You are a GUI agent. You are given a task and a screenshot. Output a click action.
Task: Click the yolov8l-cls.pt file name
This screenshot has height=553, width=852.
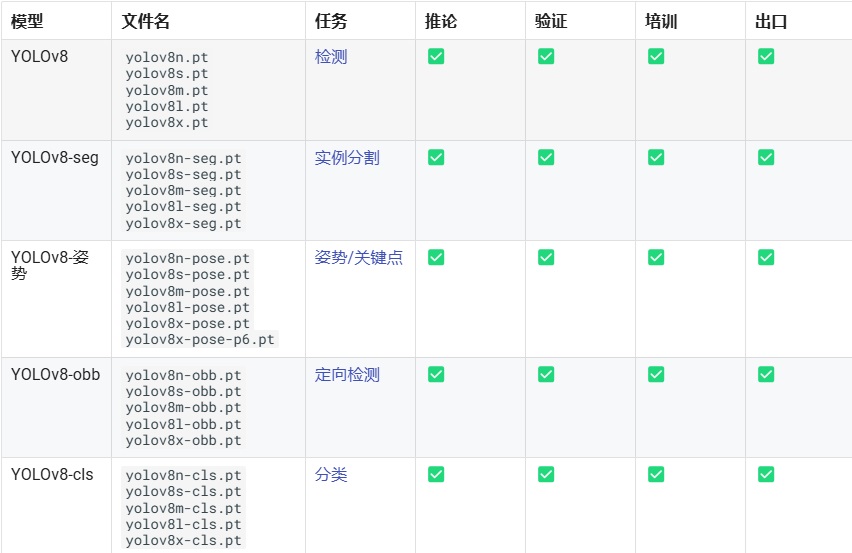183,524
